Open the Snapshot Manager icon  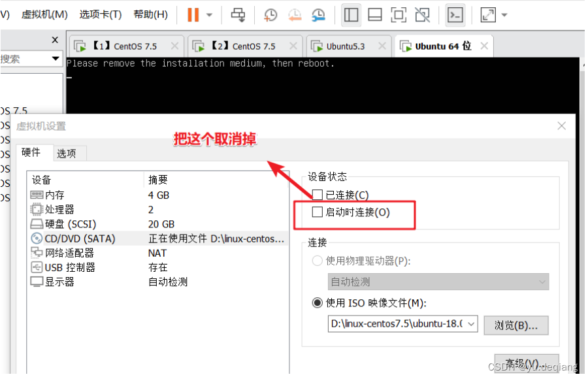pos(318,15)
